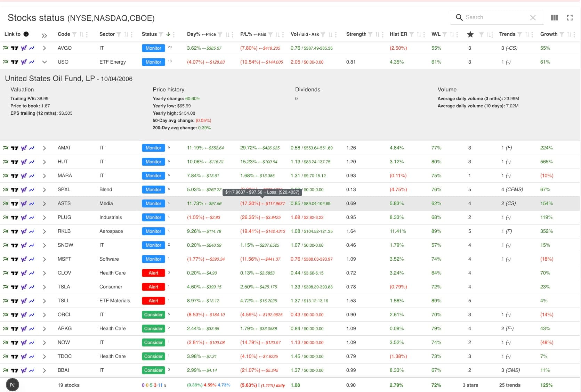Click the green chart link icon for SNOW
The image size is (581, 392).
[x=6, y=245]
